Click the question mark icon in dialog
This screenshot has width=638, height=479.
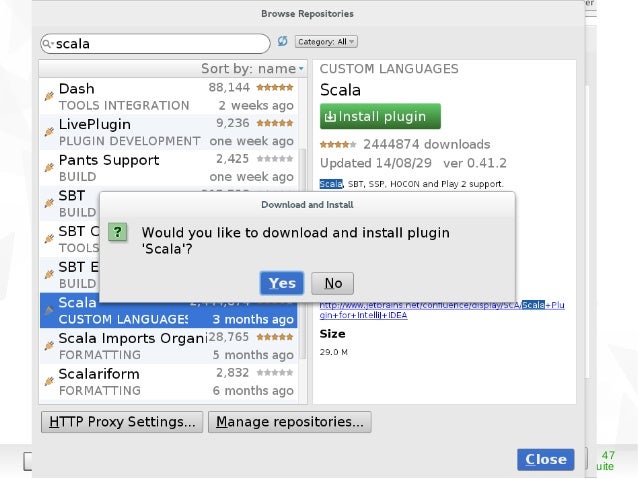[118, 232]
